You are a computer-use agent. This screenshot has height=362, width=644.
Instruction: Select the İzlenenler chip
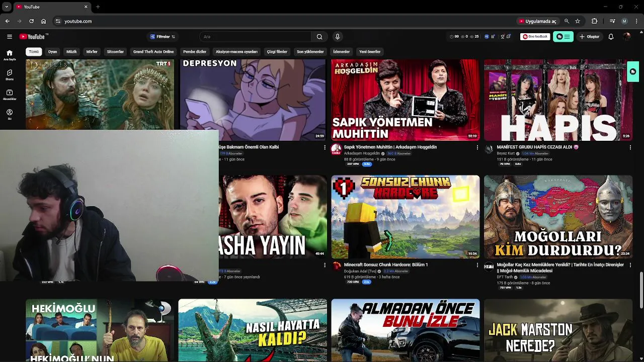[x=341, y=52]
